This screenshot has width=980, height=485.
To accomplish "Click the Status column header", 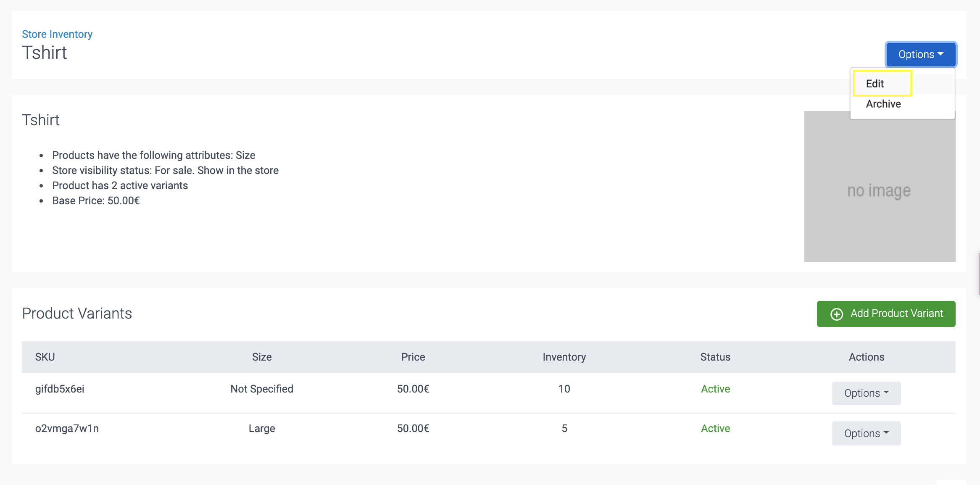I will click(715, 357).
